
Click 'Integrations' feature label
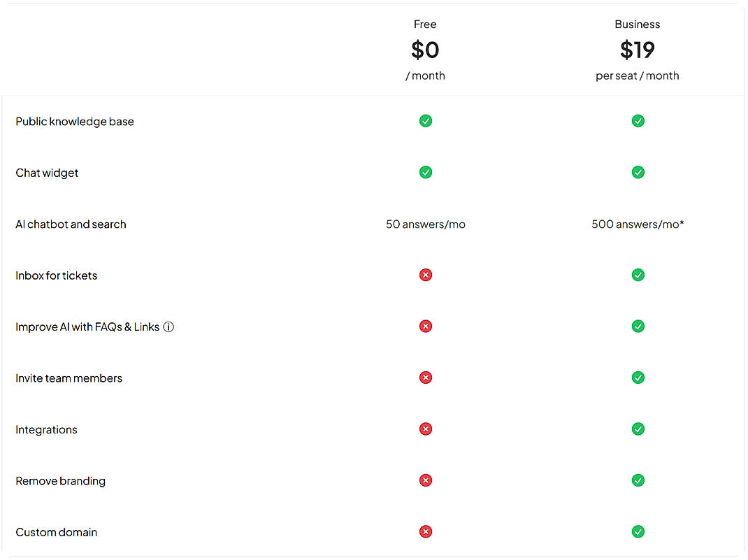46,430
